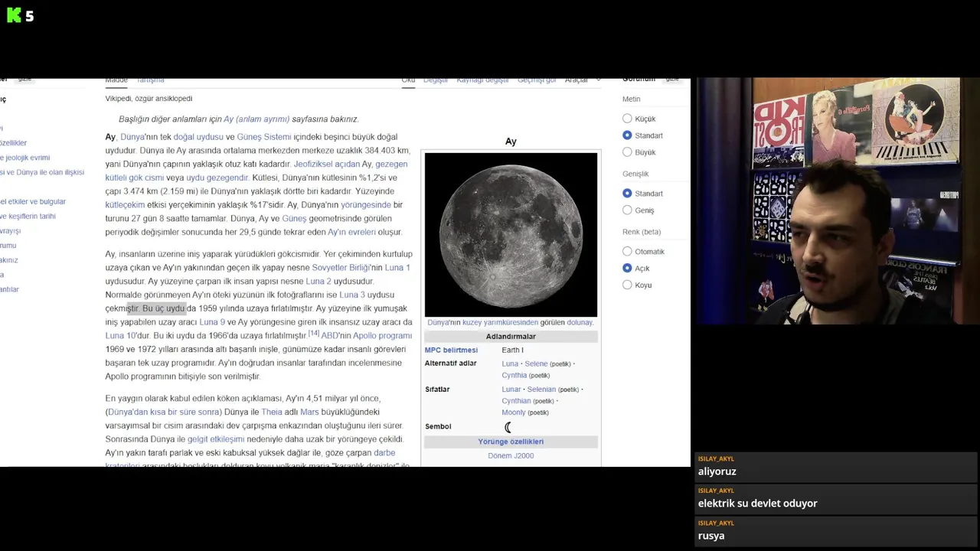Click the Jeofiziksel açıdan link
The height and width of the screenshot is (551, 980).
click(326, 164)
